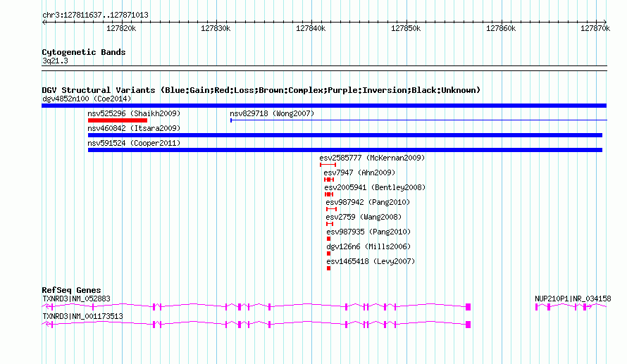Image resolution: width=627 pixels, height=364 pixels.
Task: Select the dgv126n6 Mills2006 red square
Action: click(329, 253)
